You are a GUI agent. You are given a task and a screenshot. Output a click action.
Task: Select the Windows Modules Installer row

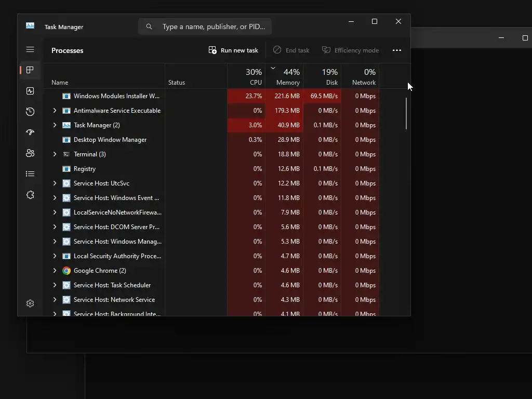click(x=212, y=96)
